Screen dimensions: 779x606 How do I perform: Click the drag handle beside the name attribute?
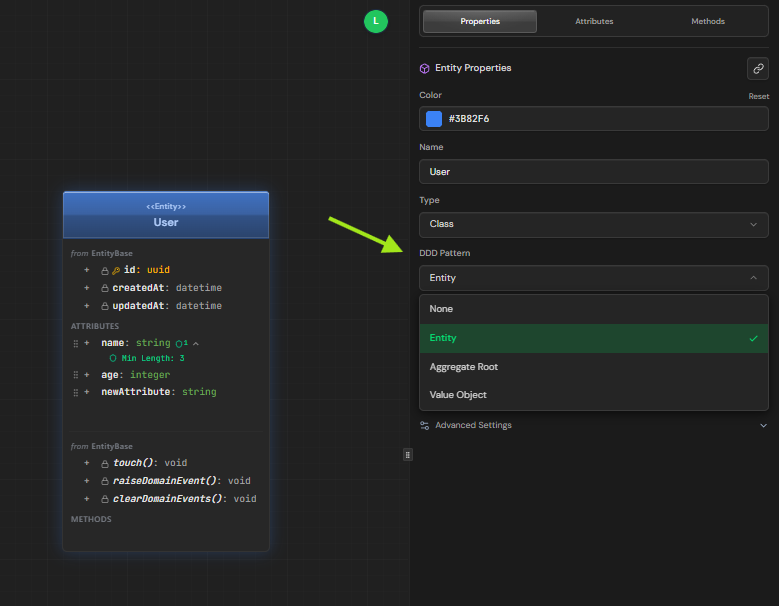(75, 343)
